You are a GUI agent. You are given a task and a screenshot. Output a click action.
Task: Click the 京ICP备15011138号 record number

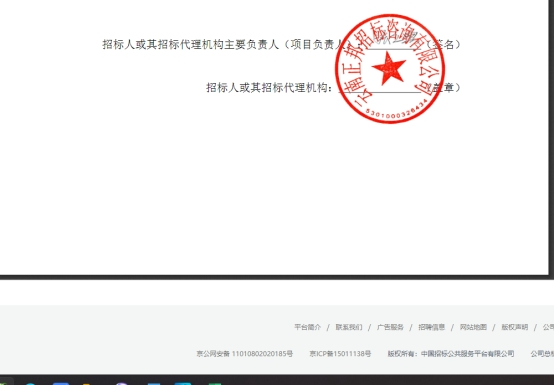coord(340,354)
